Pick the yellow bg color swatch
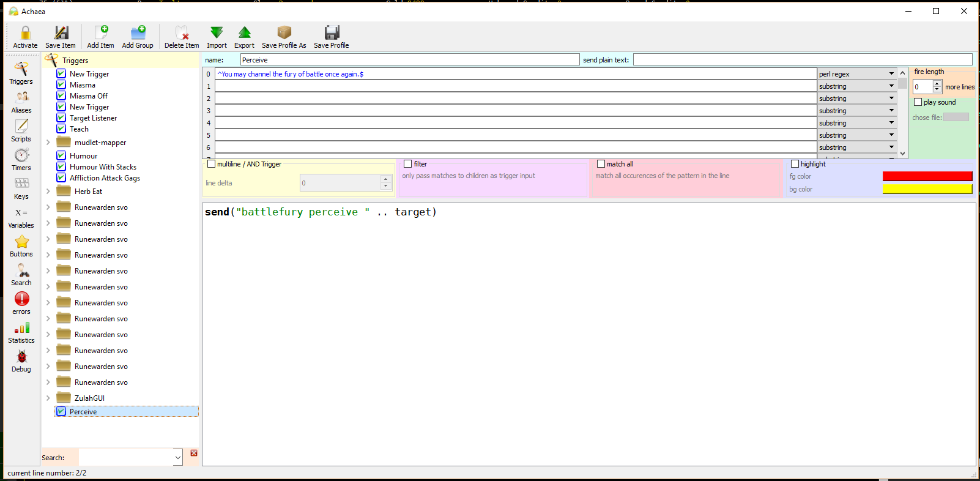 click(927, 189)
